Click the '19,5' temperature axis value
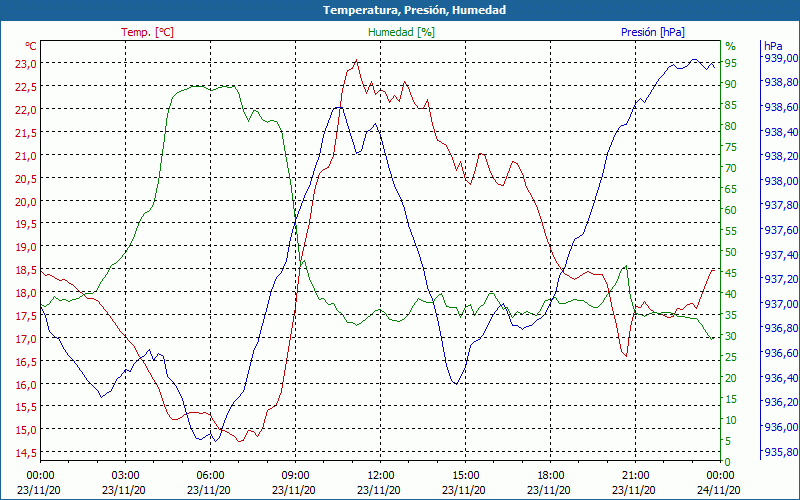 [x=26, y=224]
